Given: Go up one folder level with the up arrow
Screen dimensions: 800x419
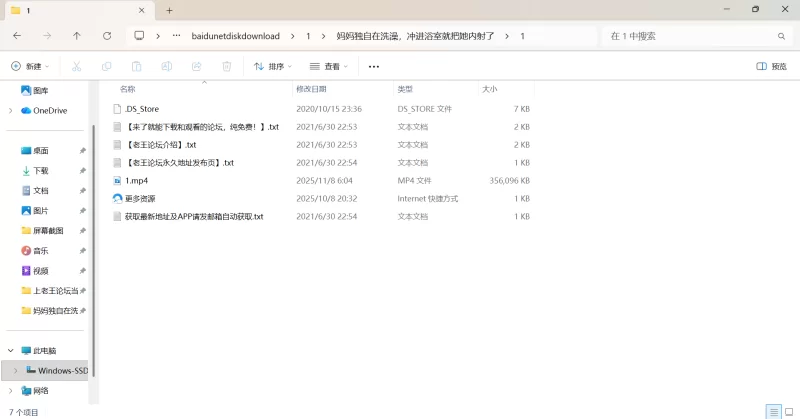Looking at the screenshot, I should 77,35.
